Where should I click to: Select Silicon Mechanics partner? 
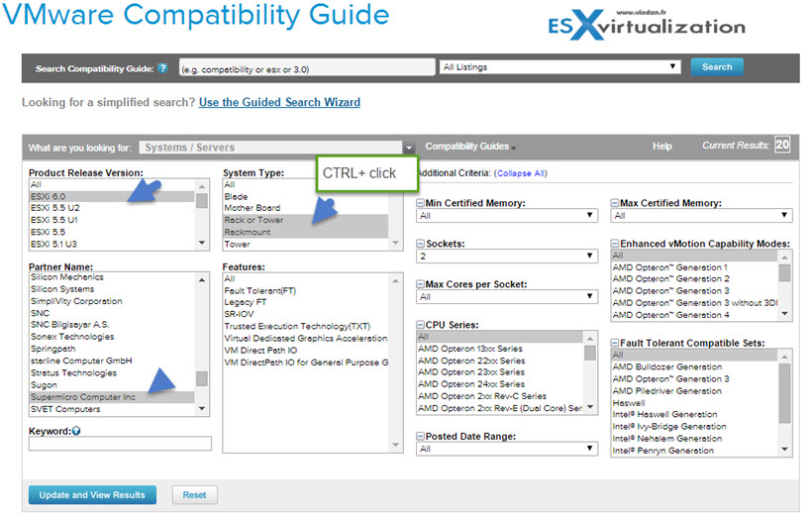[x=111, y=277]
